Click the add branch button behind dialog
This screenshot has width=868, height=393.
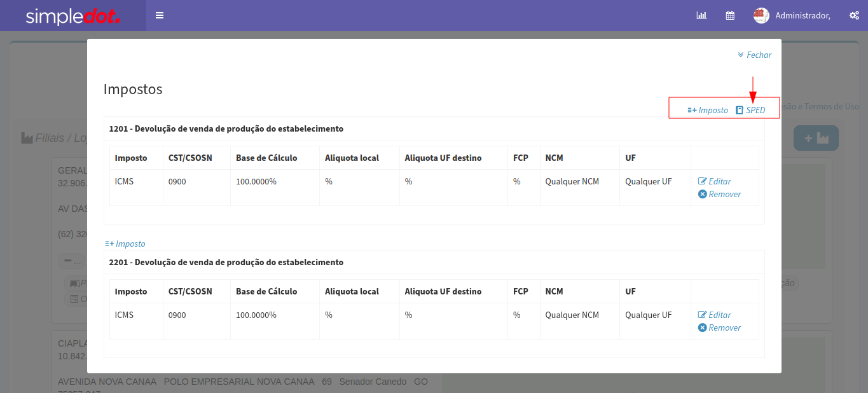click(x=816, y=138)
